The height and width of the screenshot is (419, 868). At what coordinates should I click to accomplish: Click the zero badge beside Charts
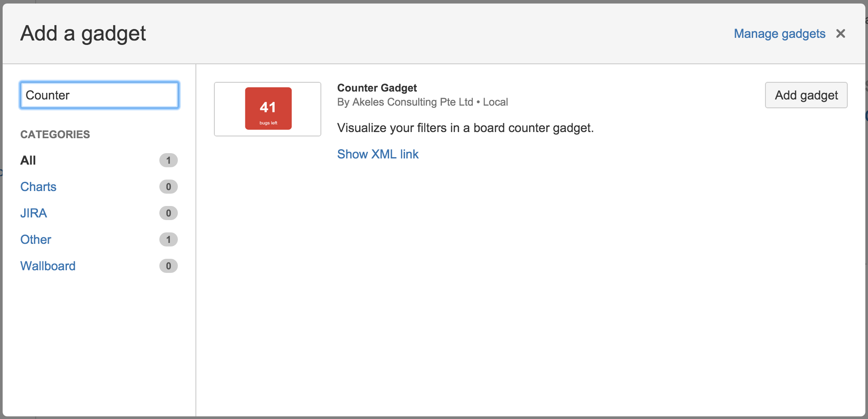[x=168, y=187]
